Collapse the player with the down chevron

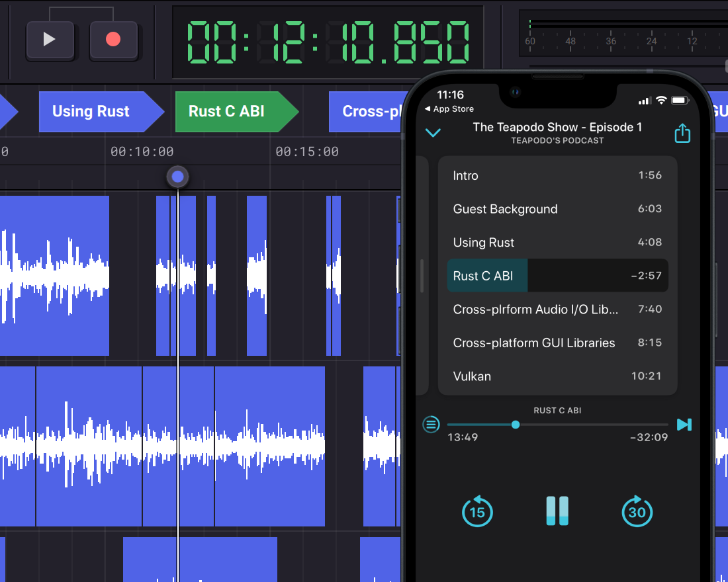tap(433, 133)
